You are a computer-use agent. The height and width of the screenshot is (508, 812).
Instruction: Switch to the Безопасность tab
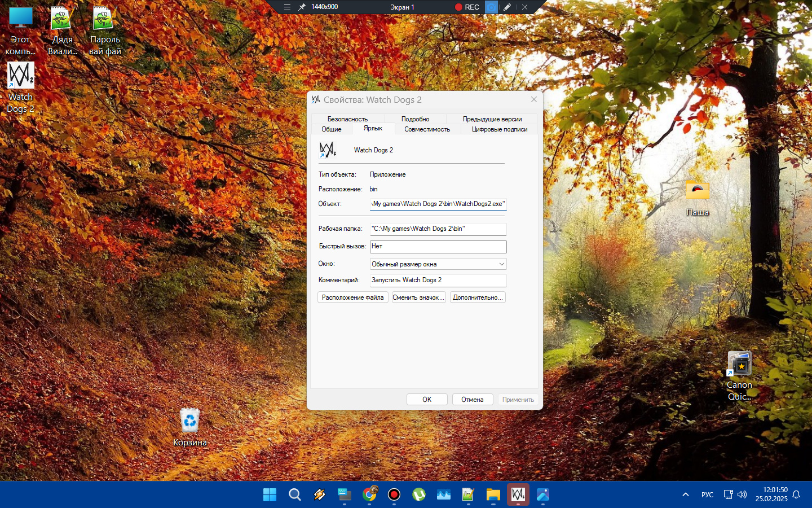(347, 119)
